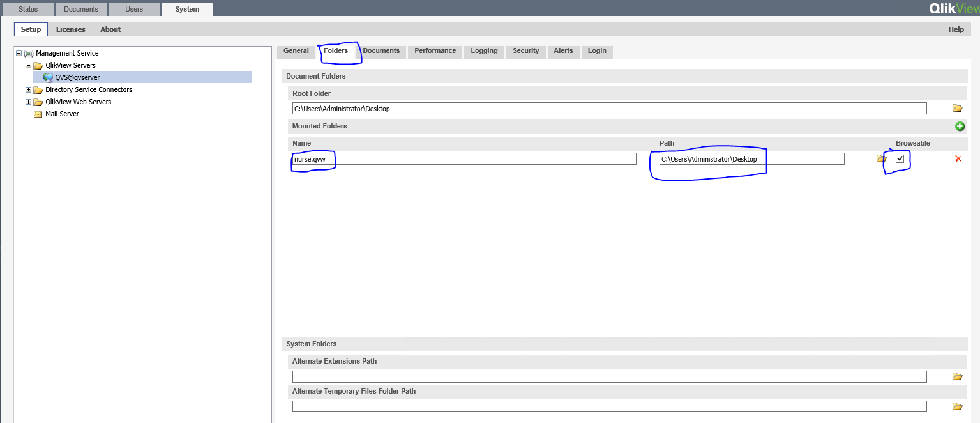Click the mounted folder Name field nurse.qvw
This screenshot has height=423, width=980.
(464, 159)
